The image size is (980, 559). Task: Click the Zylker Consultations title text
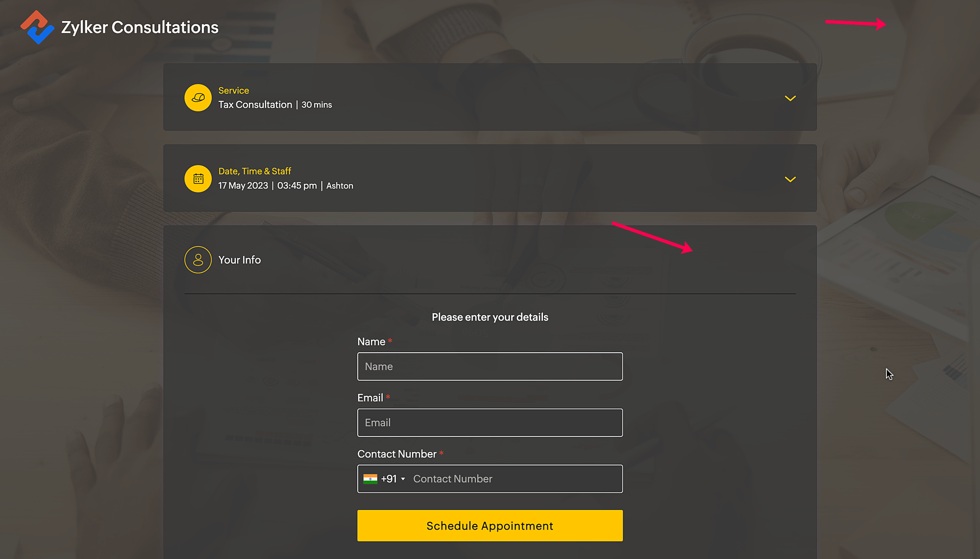pos(140,27)
